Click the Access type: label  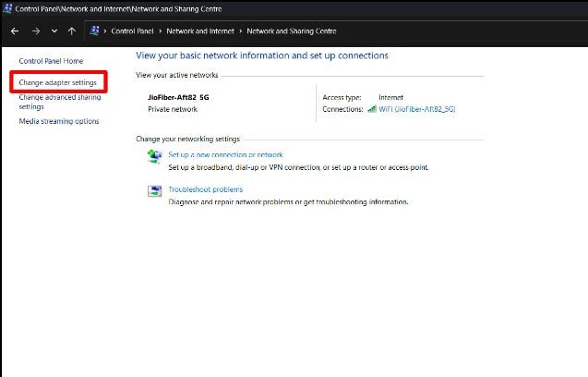pyautogui.click(x=342, y=97)
